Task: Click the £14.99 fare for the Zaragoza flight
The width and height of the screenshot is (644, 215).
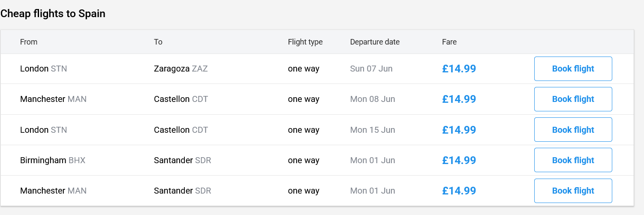Action: coord(459,69)
